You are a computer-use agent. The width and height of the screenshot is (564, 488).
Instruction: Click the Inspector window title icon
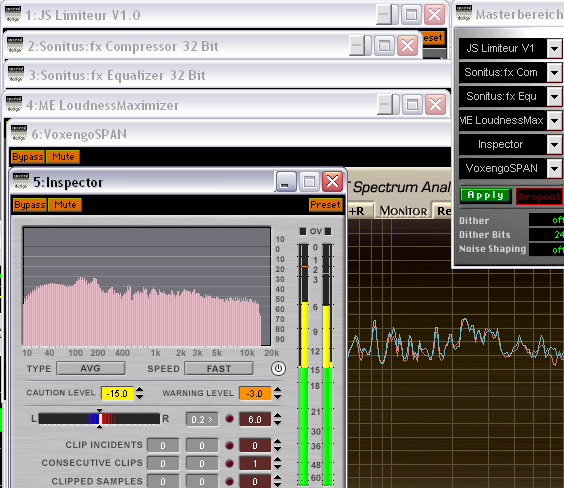coord(21,181)
